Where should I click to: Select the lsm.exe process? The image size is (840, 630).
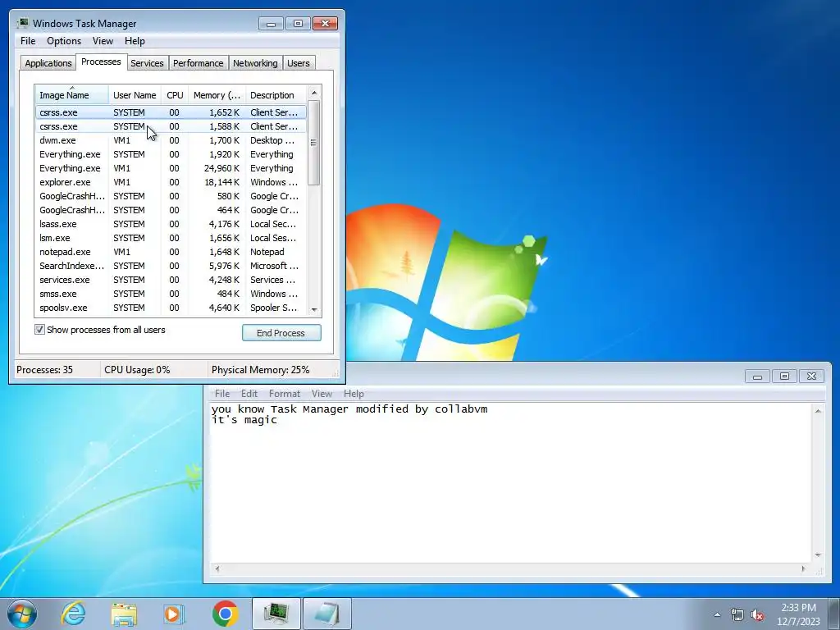pyautogui.click(x=171, y=238)
